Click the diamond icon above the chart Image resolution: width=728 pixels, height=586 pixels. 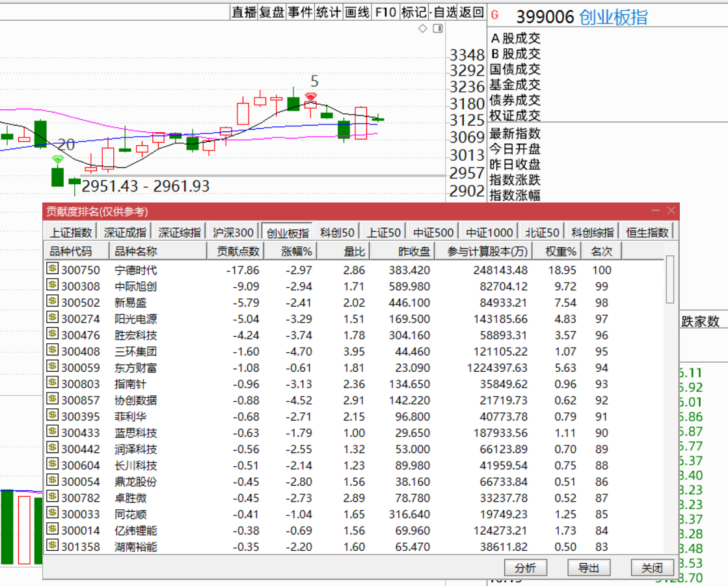422,29
